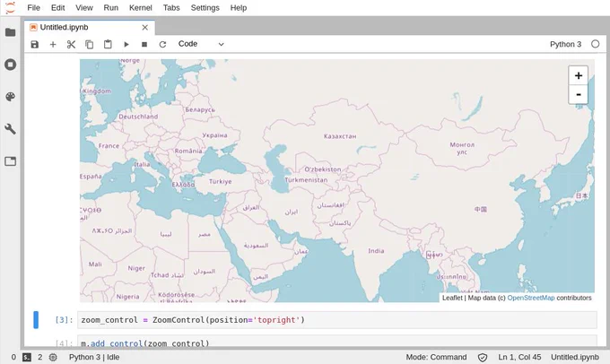Zoom in on the map

point(578,75)
